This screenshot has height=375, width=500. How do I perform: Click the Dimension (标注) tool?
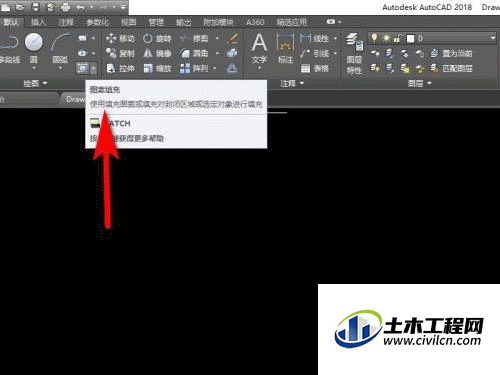tap(285, 48)
